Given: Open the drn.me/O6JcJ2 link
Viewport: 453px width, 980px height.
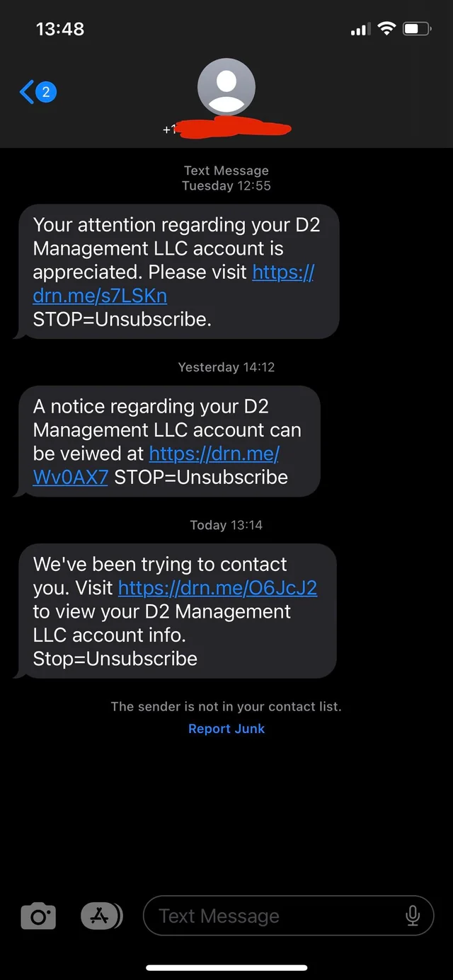Looking at the screenshot, I should tap(218, 588).
